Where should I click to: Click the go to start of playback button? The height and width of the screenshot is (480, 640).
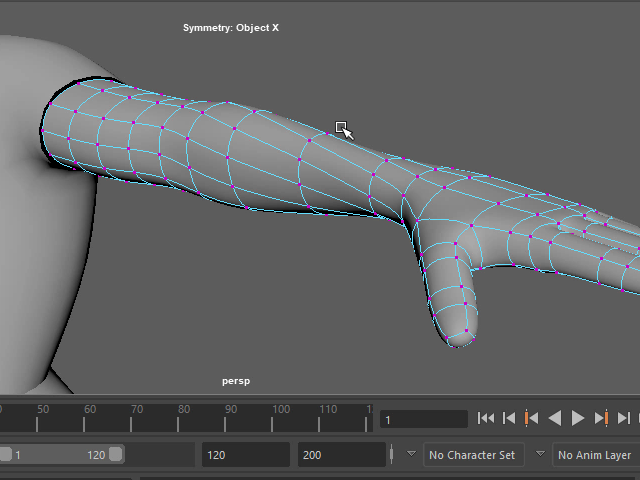point(486,418)
